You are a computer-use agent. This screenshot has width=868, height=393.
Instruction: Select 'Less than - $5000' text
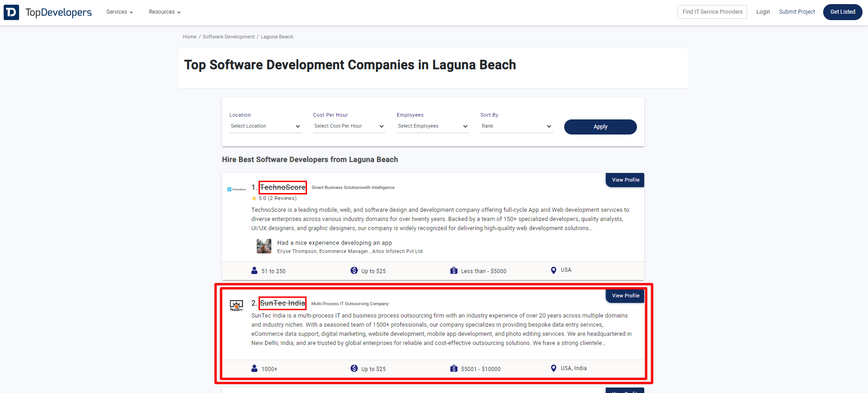click(x=484, y=271)
